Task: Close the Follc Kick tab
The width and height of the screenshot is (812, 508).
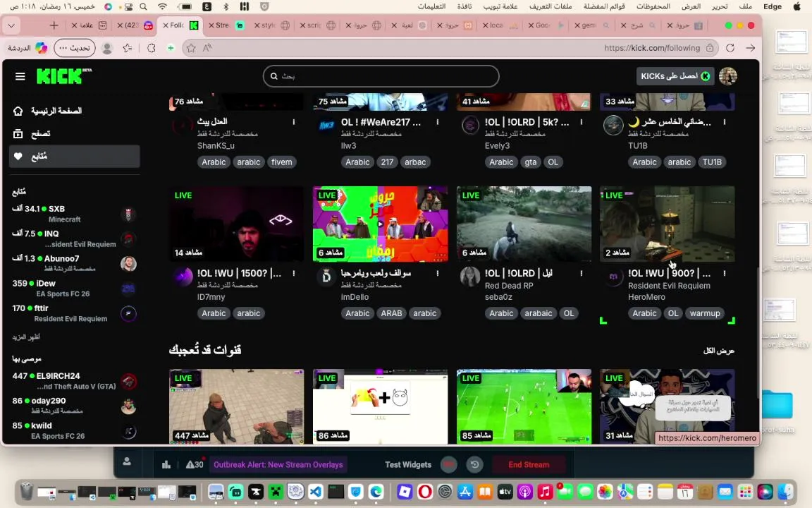Action: [166, 25]
